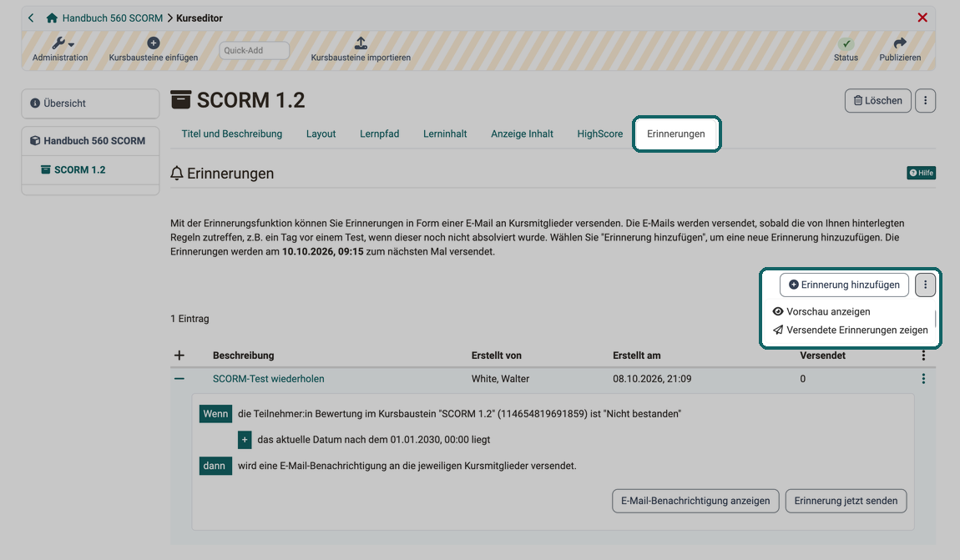Expand the additional date rule plus icon
Screen dimensions: 960x560
[245, 440]
